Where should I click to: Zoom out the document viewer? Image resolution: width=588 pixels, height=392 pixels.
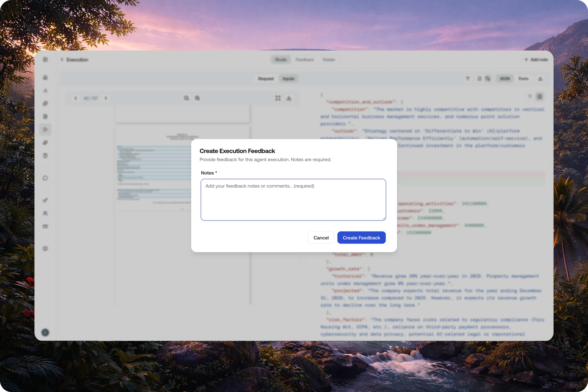click(186, 98)
